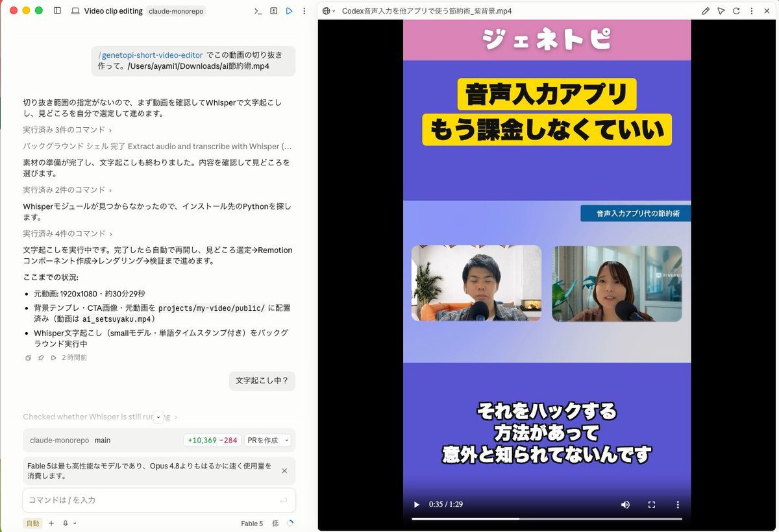This screenshot has width=779, height=532.
Task: Click the laptop icon beside Video clip editing
Action: click(x=75, y=11)
